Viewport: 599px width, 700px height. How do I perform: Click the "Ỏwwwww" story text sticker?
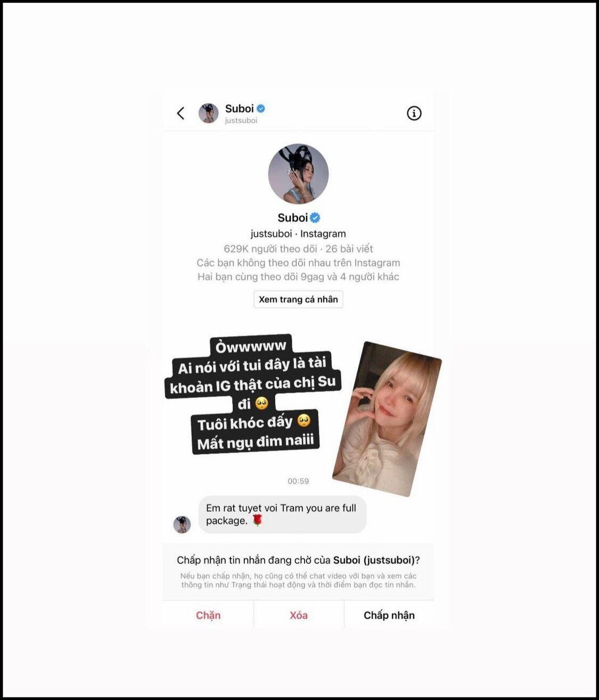point(251,346)
